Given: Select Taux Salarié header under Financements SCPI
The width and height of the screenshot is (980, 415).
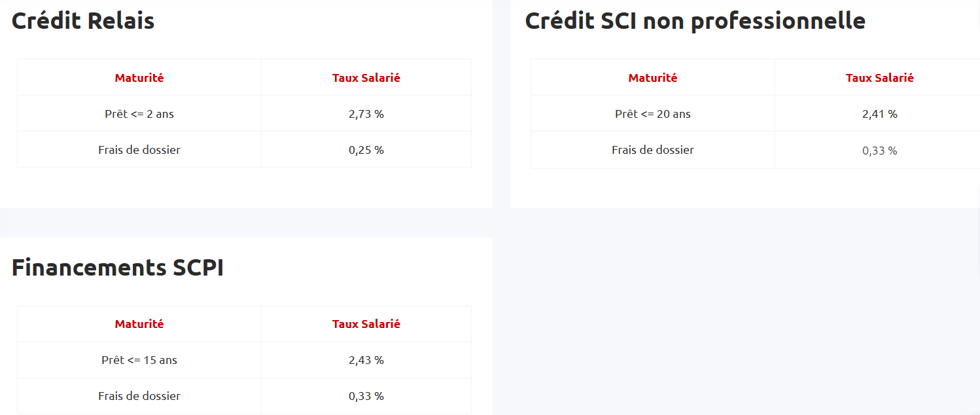Looking at the screenshot, I should point(366,324).
